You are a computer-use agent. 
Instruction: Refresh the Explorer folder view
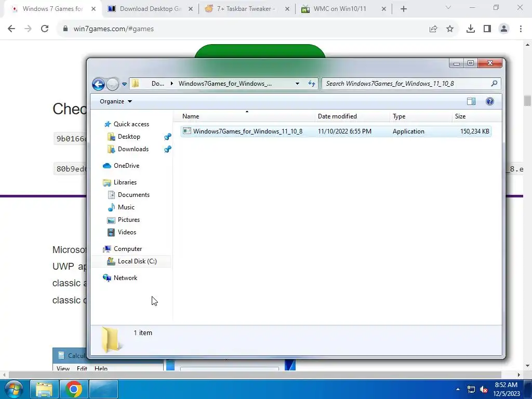click(x=312, y=84)
